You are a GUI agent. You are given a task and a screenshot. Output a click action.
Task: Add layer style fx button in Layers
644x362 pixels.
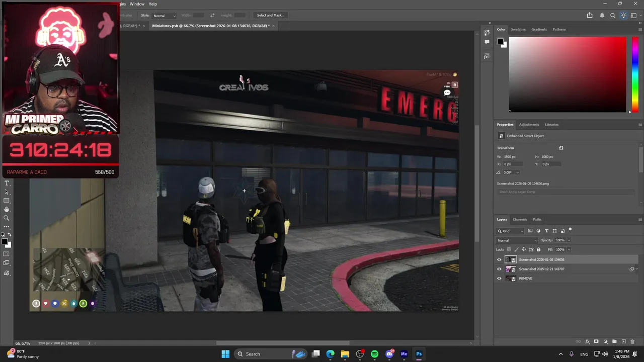pyautogui.click(x=587, y=342)
